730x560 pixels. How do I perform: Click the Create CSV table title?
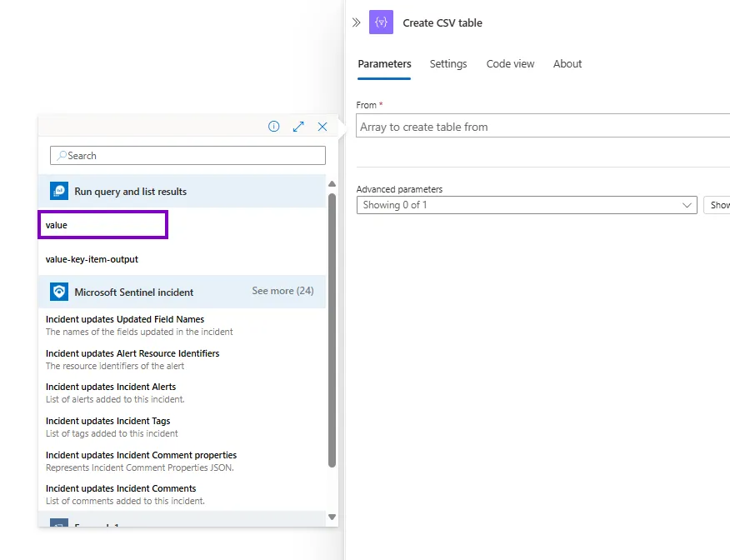(x=442, y=22)
